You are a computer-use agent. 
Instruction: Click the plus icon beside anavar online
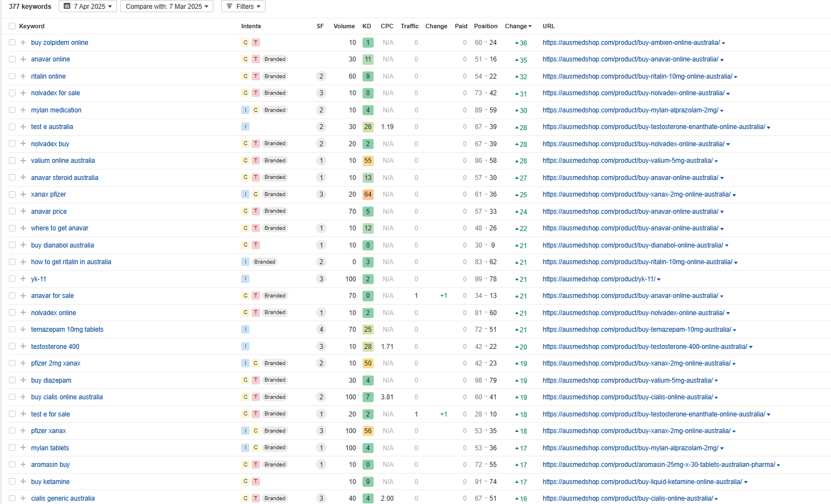23,59
